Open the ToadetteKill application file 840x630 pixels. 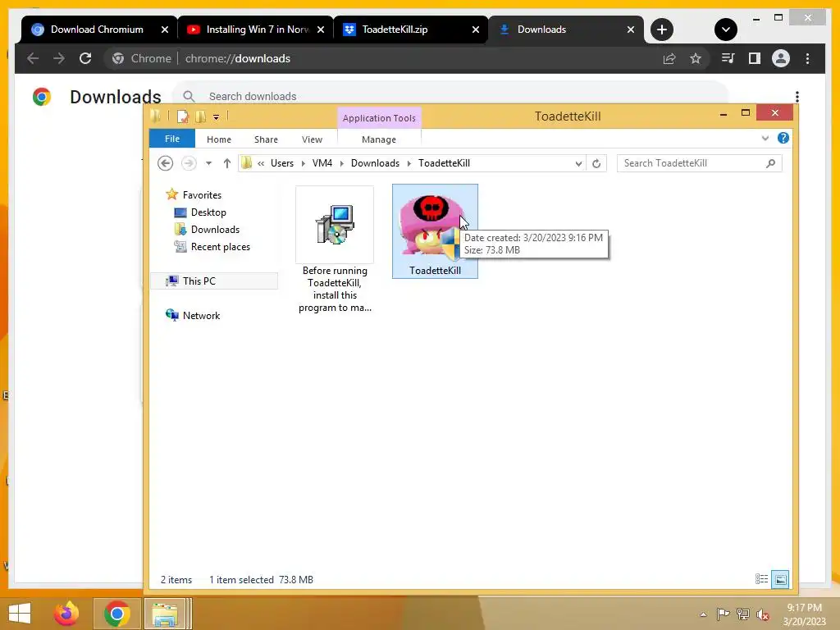435,231
